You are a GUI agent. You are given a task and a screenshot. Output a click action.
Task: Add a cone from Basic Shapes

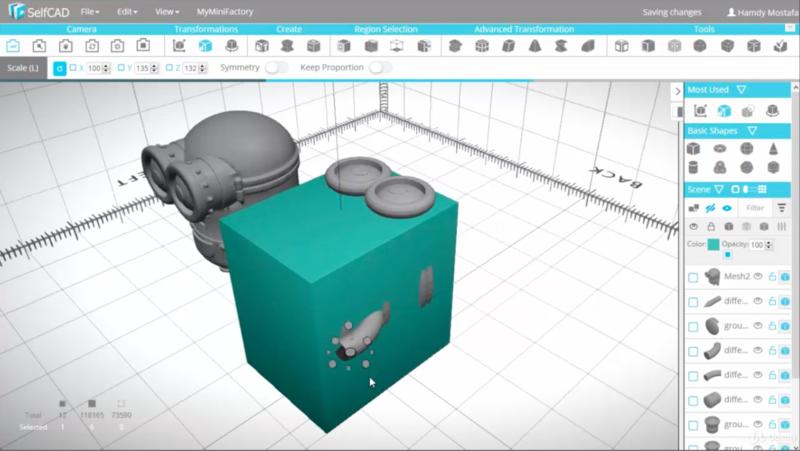tap(773, 148)
